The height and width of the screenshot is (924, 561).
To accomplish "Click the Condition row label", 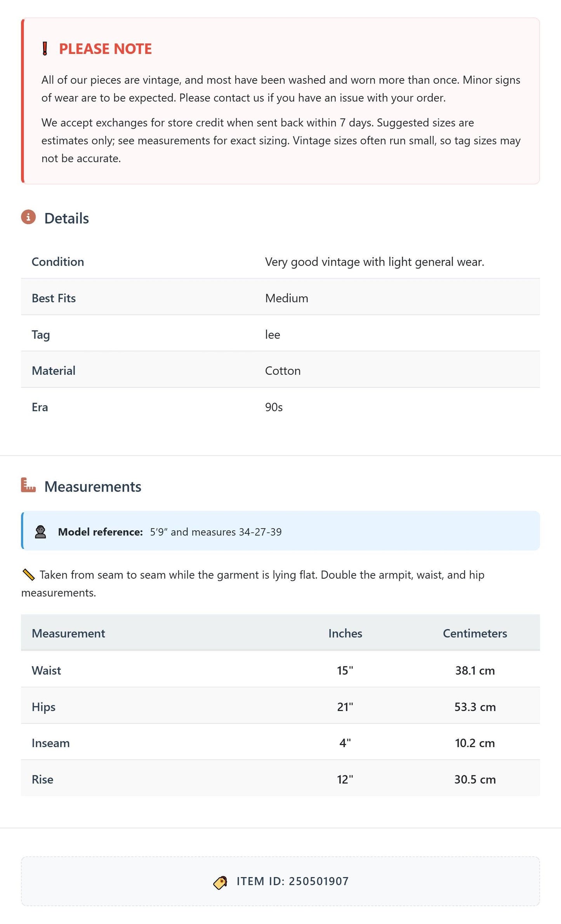I will [58, 262].
